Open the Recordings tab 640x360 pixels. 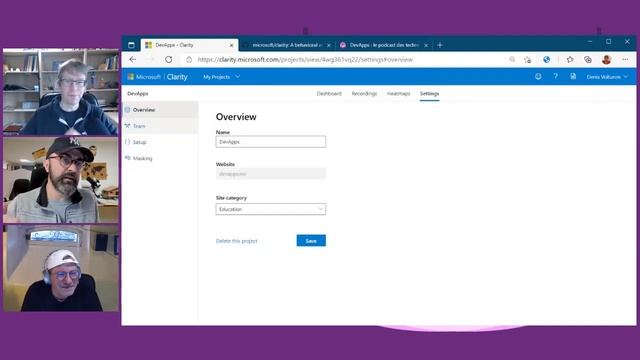click(x=364, y=93)
